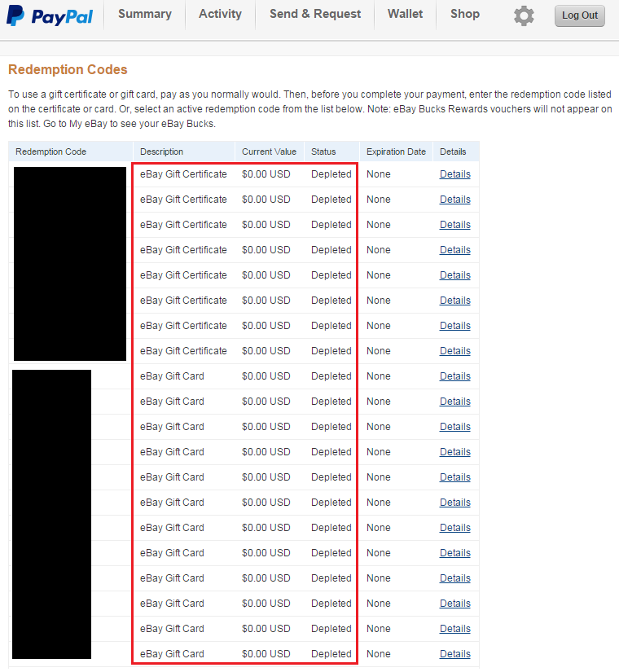This screenshot has width=619, height=672.
Task: View Details of the fourth eBay Gift Card
Action: pyautogui.click(x=454, y=453)
